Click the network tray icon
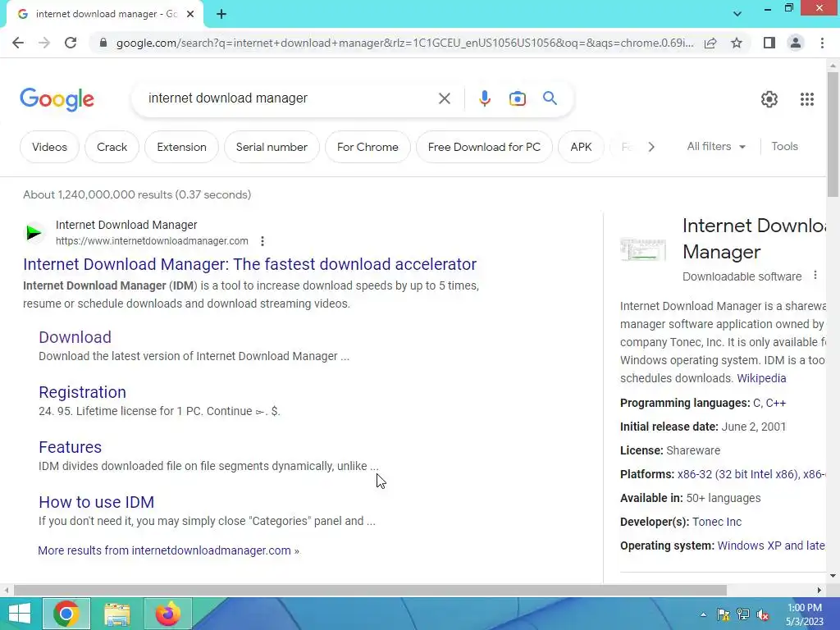Viewport: 840px width, 630px height. click(743, 614)
